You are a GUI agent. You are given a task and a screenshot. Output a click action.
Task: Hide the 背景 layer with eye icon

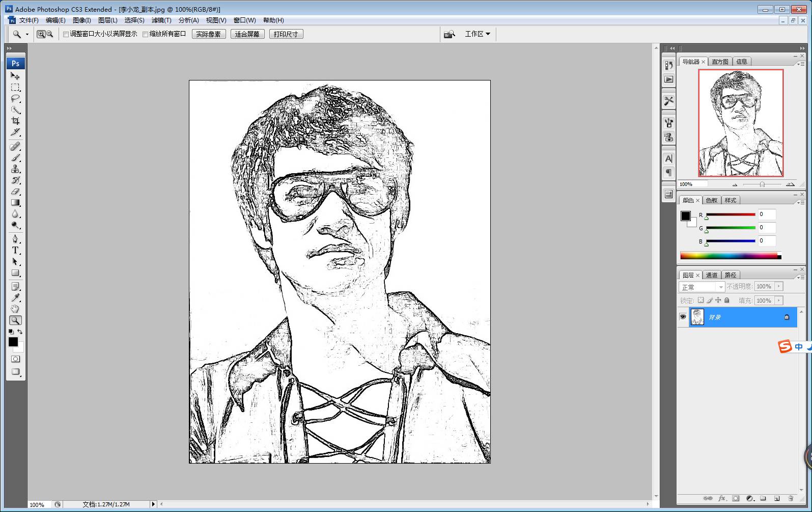683,317
